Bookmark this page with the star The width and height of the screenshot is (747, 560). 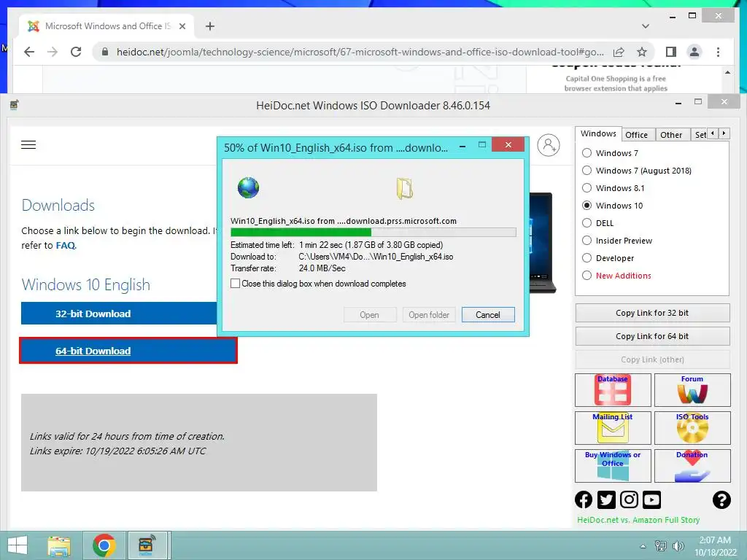pyautogui.click(x=642, y=52)
